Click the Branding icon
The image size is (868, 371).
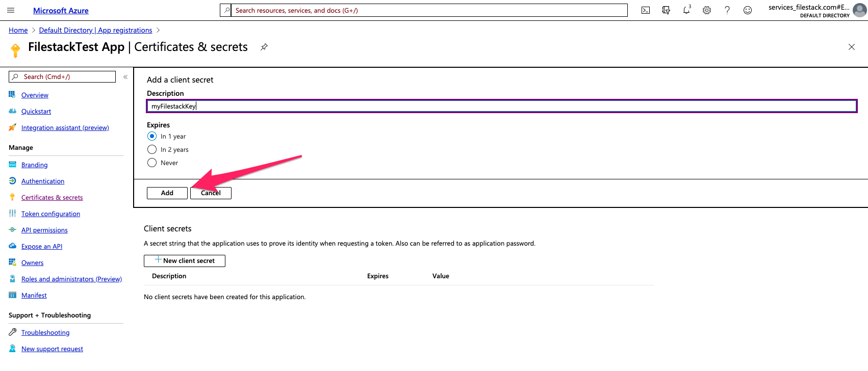[x=12, y=165]
